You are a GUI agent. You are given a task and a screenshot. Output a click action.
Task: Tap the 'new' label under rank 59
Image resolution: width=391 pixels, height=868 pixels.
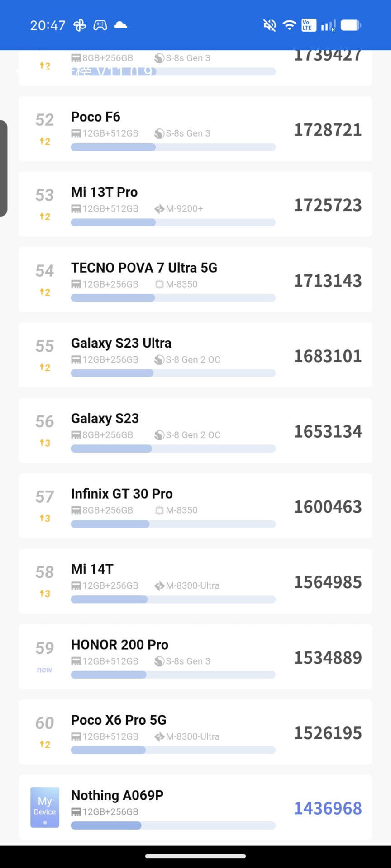[44, 670]
